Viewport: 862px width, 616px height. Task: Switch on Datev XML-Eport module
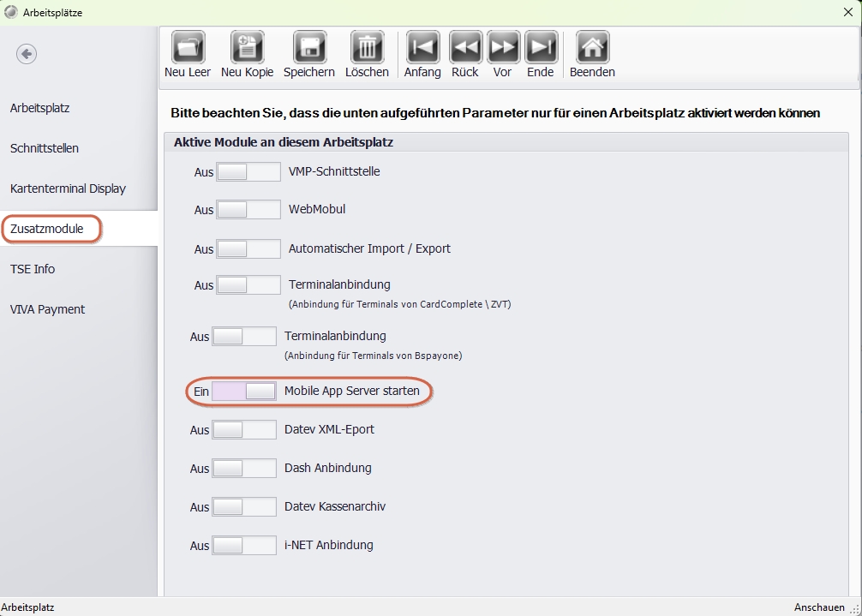tap(244, 429)
